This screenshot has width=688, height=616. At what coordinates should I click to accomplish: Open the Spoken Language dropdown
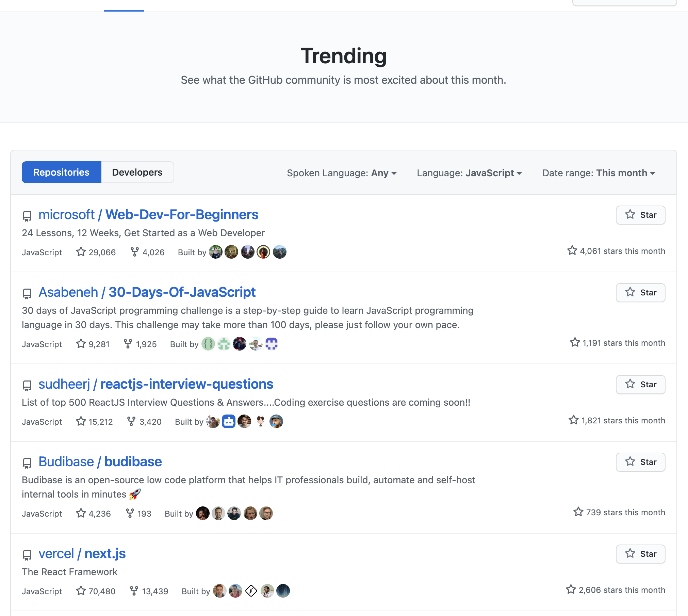342,173
